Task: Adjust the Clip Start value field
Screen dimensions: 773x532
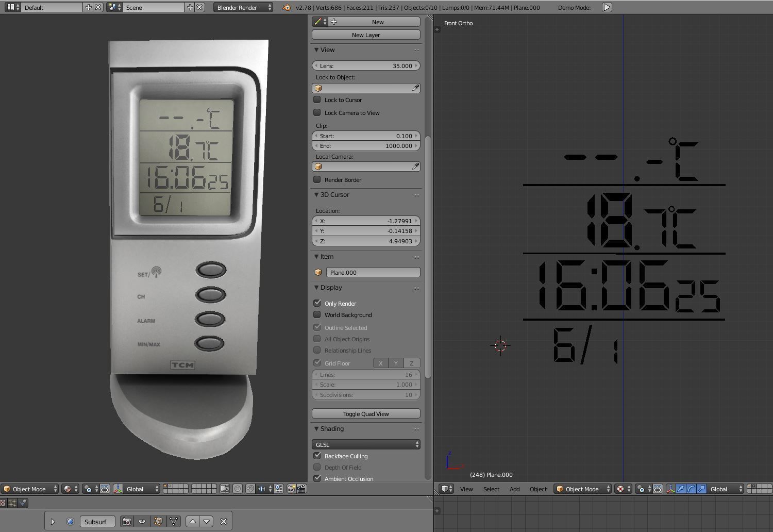Action: tap(366, 136)
